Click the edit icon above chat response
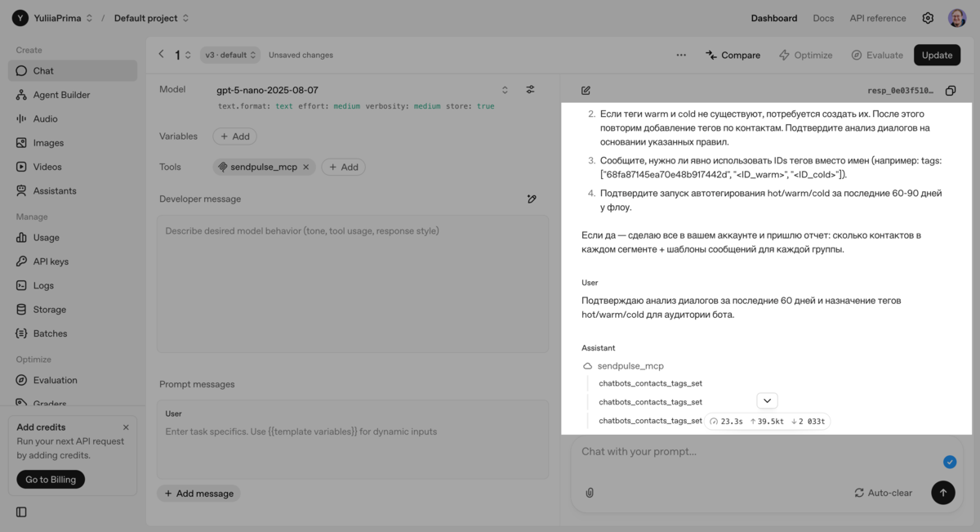 (x=586, y=91)
